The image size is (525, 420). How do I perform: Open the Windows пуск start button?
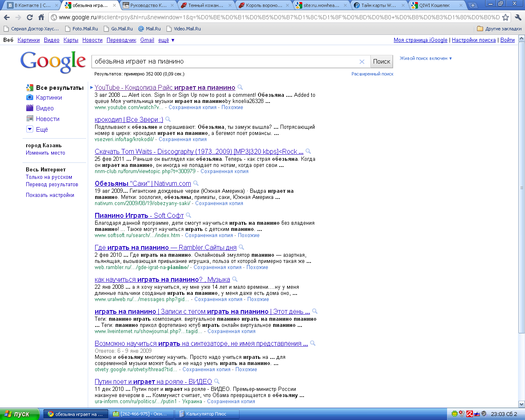[x=20, y=414]
